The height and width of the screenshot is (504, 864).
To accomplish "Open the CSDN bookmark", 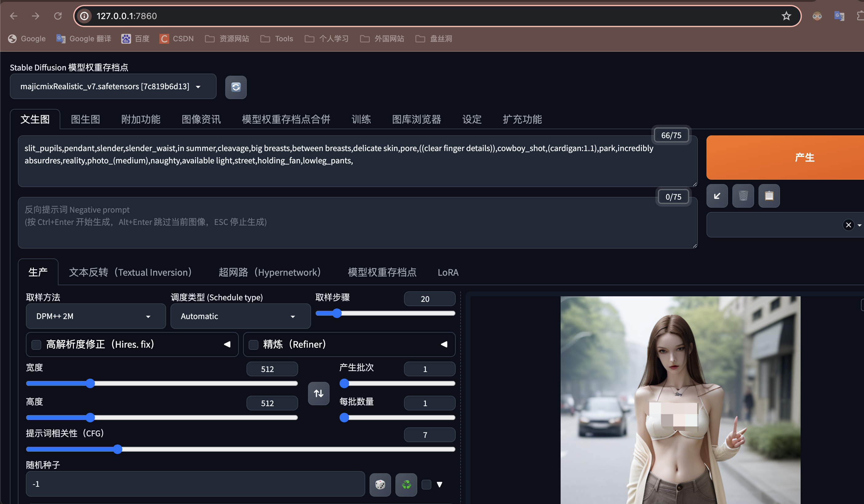I will pos(177,38).
